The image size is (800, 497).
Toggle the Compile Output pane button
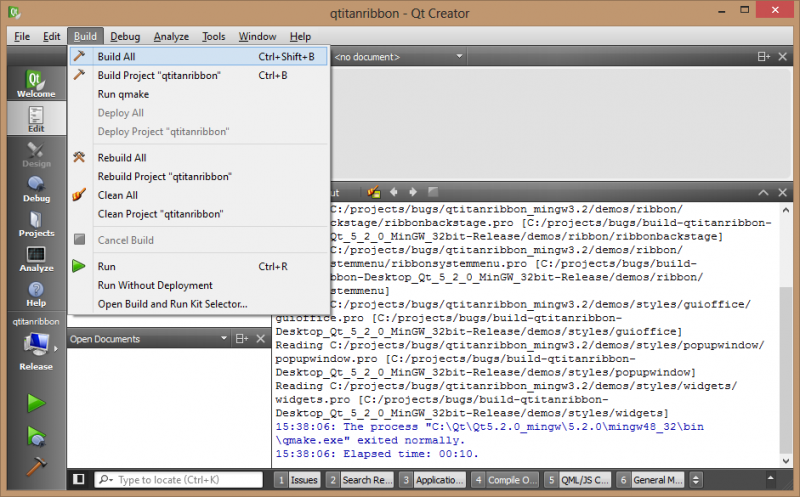click(x=507, y=480)
